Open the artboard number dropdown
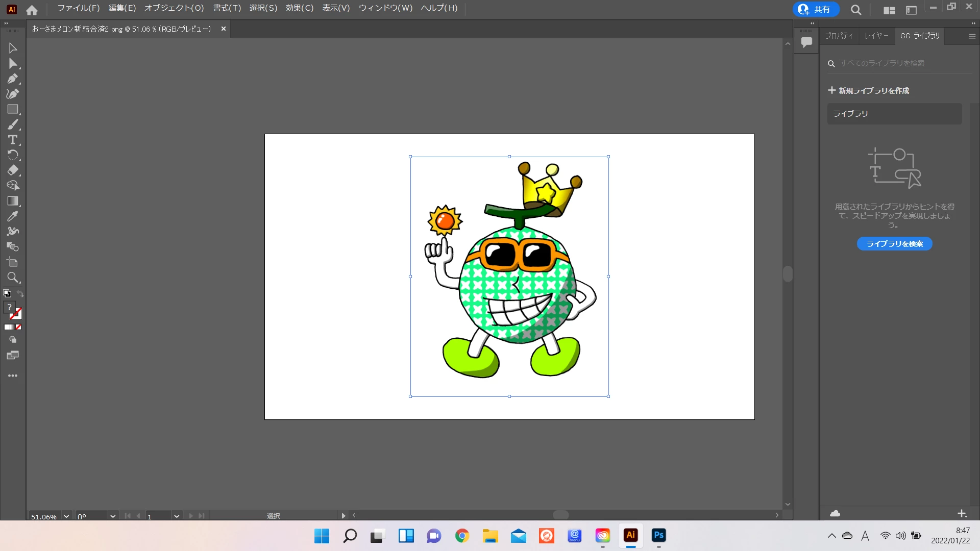The image size is (980, 551). coord(177,516)
